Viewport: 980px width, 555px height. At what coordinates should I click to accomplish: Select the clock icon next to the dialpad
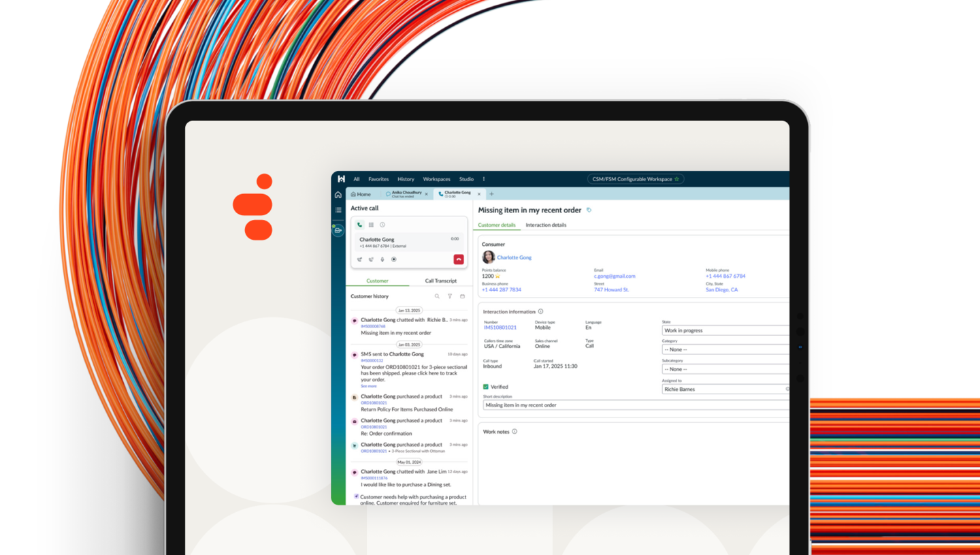382,225
